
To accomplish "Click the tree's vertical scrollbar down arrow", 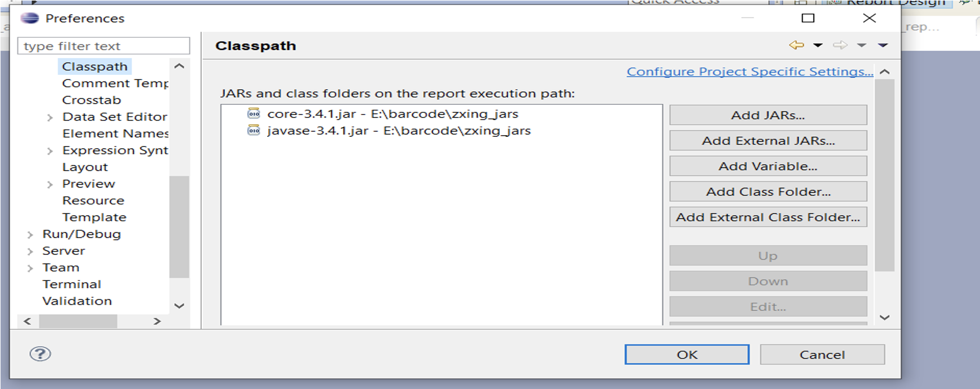I will [x=179, y=306].
